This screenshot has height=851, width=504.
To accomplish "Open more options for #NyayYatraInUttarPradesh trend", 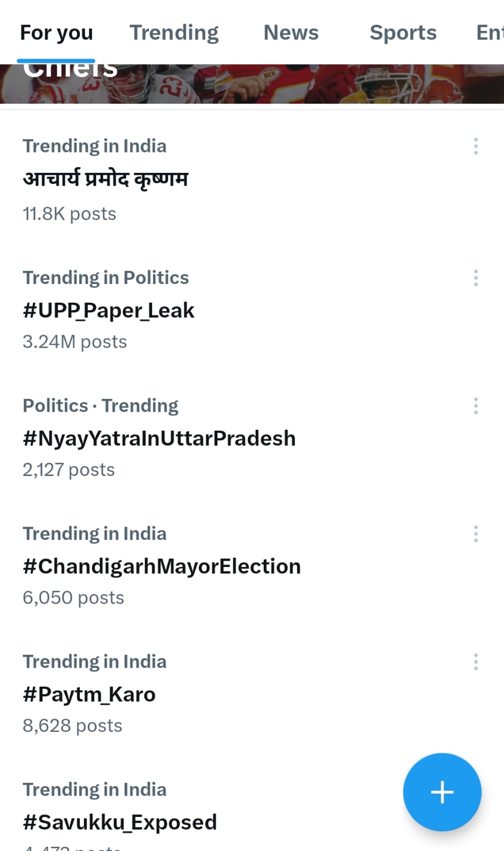I will tap(476, 406).
